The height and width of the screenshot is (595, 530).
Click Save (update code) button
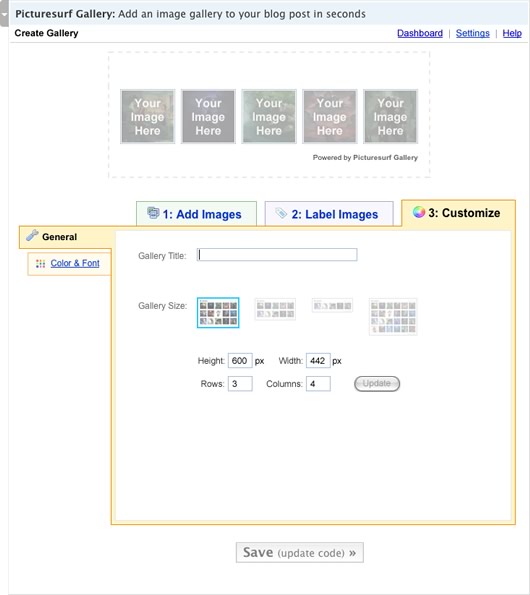click(x=300, y=552)
